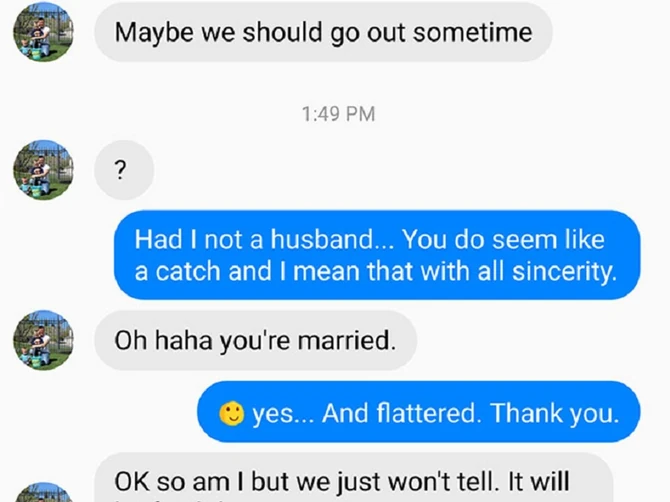Open sender's avatar beside 'Maybe we should go out'
Screen dimensions: 670x502
click(x=43, y=32)
